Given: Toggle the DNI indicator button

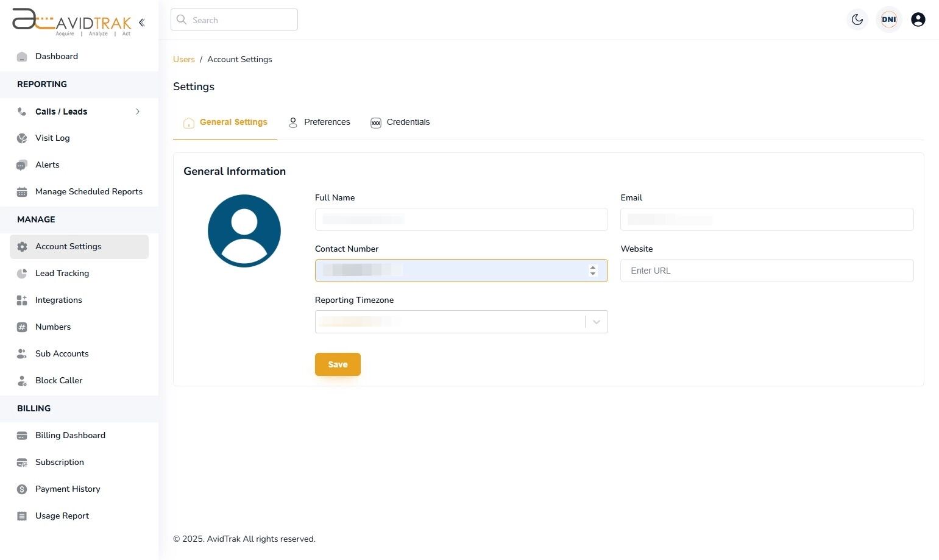Looking at the screenshot, I should [x=888, y=19].
